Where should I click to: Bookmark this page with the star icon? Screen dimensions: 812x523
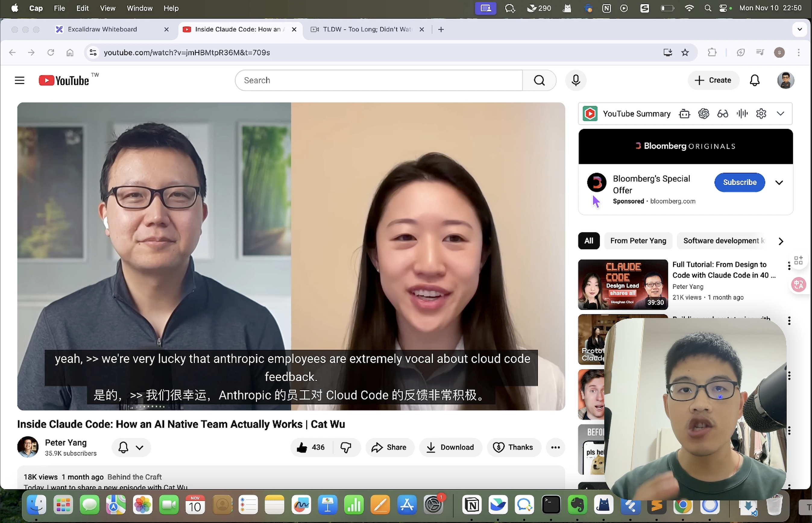tap(685, 52)
